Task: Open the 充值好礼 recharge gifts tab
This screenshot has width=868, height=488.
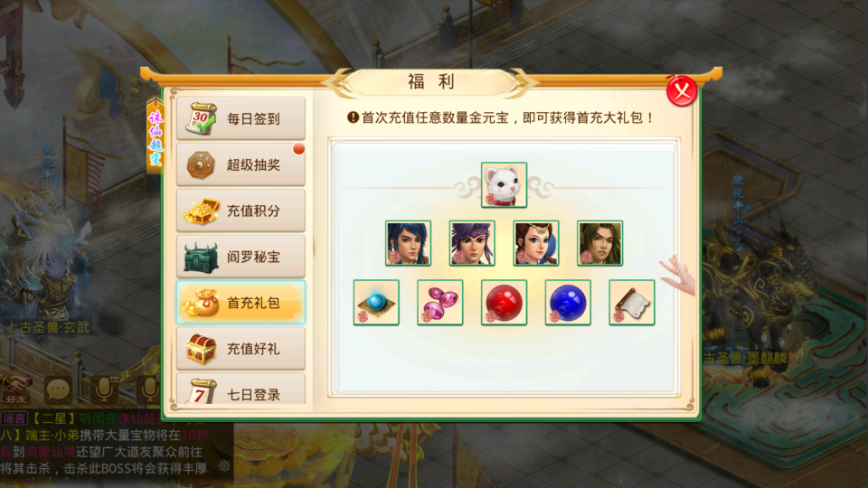Action: pos(241,348)
